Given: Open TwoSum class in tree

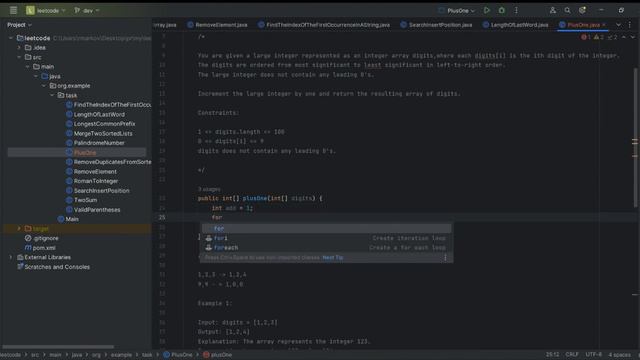Looking at the screenshot, I should (82, 200).
